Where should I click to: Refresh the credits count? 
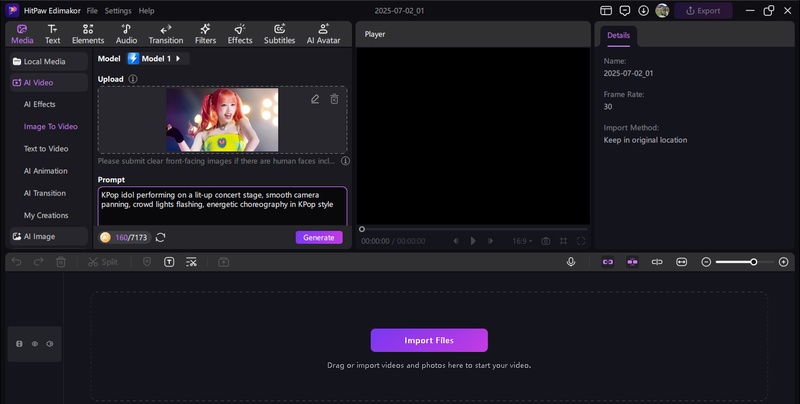[x=160, y=237]
